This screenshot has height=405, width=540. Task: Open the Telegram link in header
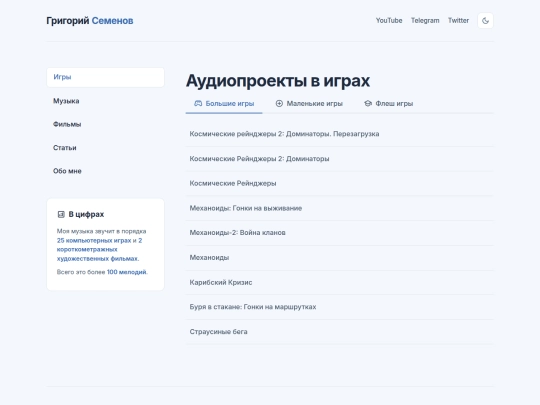pos(425,21)
